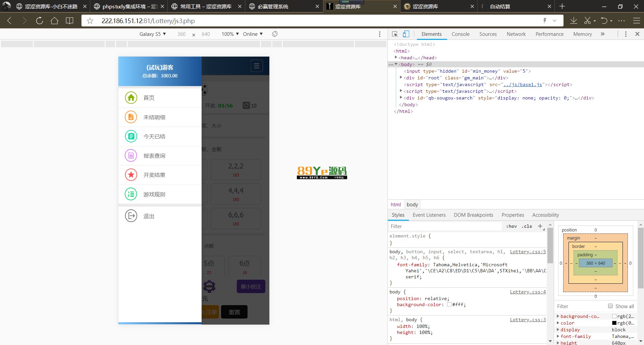The height and width of the screenshot is (345, 644).
Task: Click refresh counter icon next to 10
Action: coord(246,105)
